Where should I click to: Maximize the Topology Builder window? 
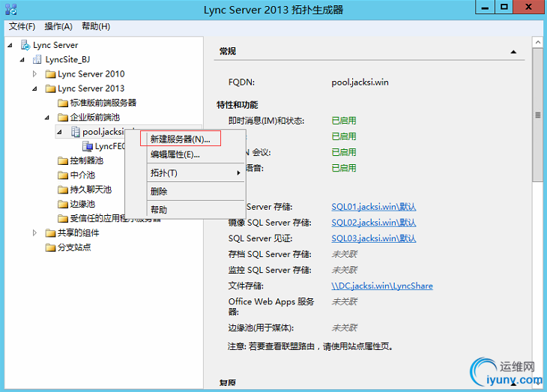tap(504, 7)
